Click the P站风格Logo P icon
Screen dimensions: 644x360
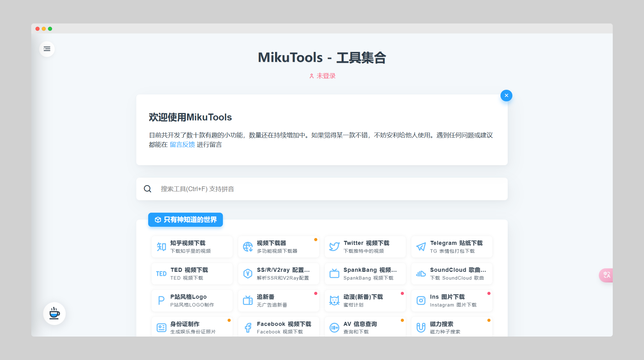pyautogui.click(x=161, y=301)
